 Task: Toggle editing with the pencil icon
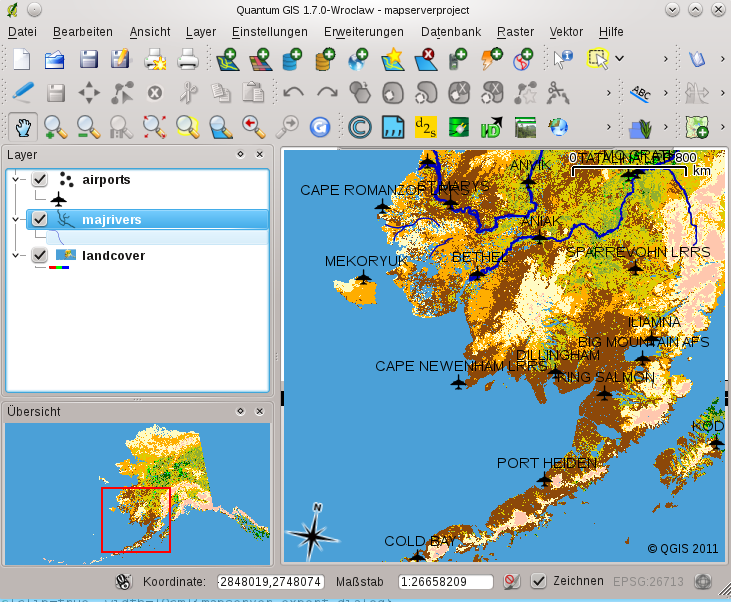[x=22, y=92]
